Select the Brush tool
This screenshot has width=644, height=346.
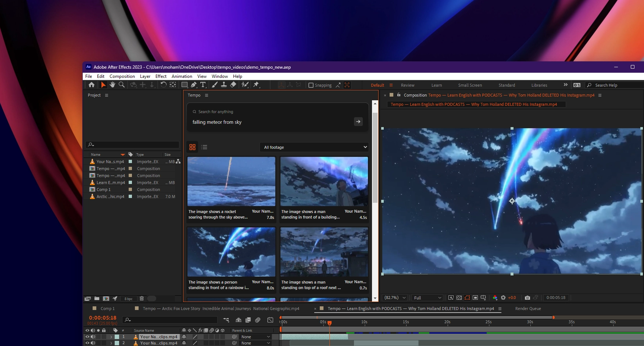point(214,85)
